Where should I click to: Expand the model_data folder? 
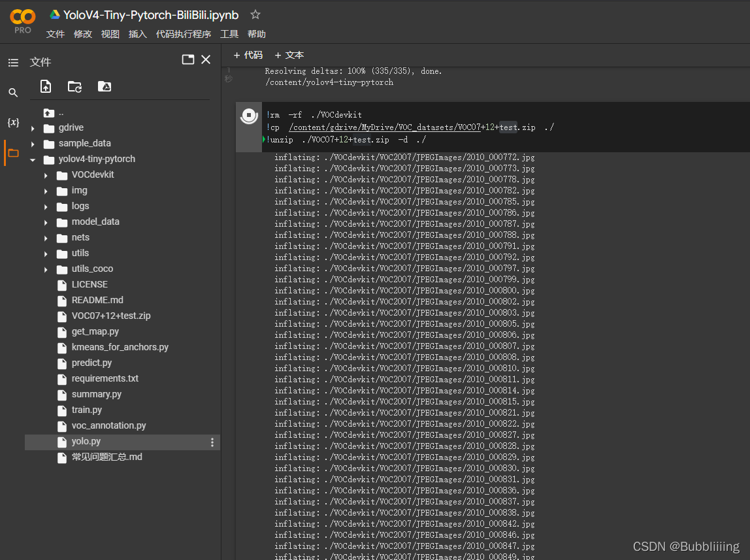pos(46,222)
